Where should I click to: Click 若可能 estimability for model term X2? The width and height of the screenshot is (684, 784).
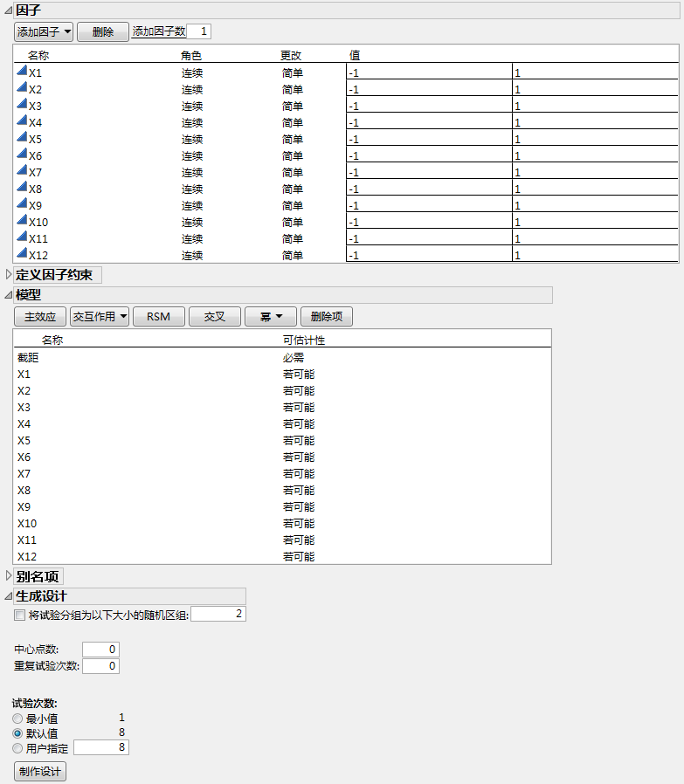coord(299,391)
